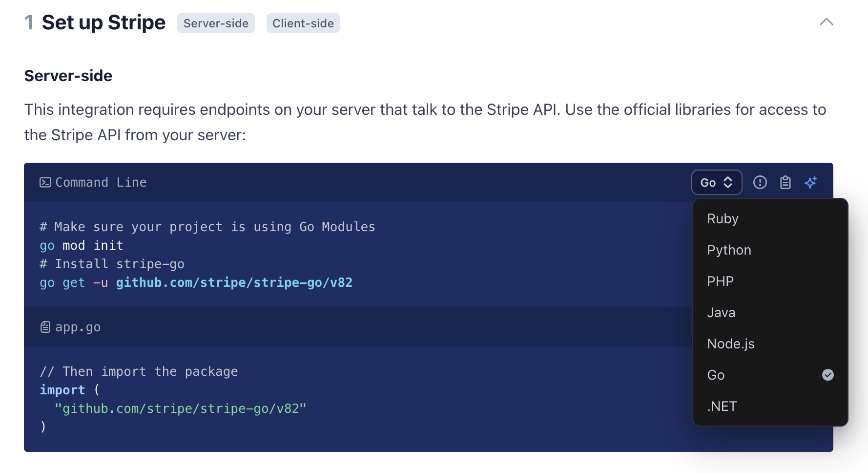Click the AI sparkle icon
The height and width of the screenshot is (473, 868).
810,182
